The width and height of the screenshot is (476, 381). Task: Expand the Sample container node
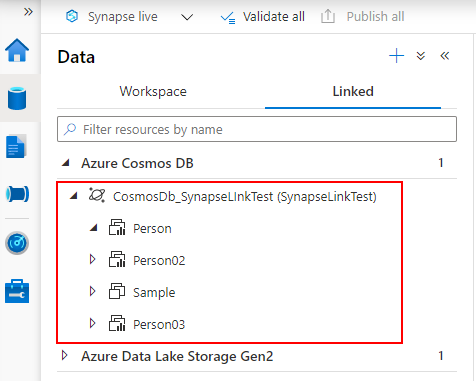coord(92,291)
